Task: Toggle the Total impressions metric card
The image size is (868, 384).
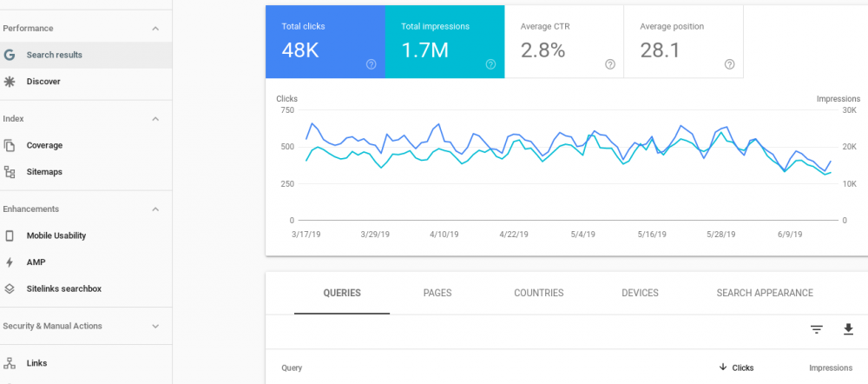Action: point(444,42)
